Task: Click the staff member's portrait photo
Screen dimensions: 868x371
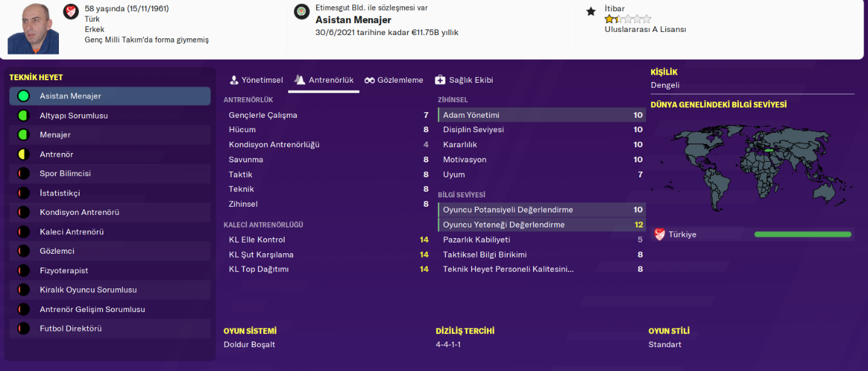Action: [x=33, y=29]
